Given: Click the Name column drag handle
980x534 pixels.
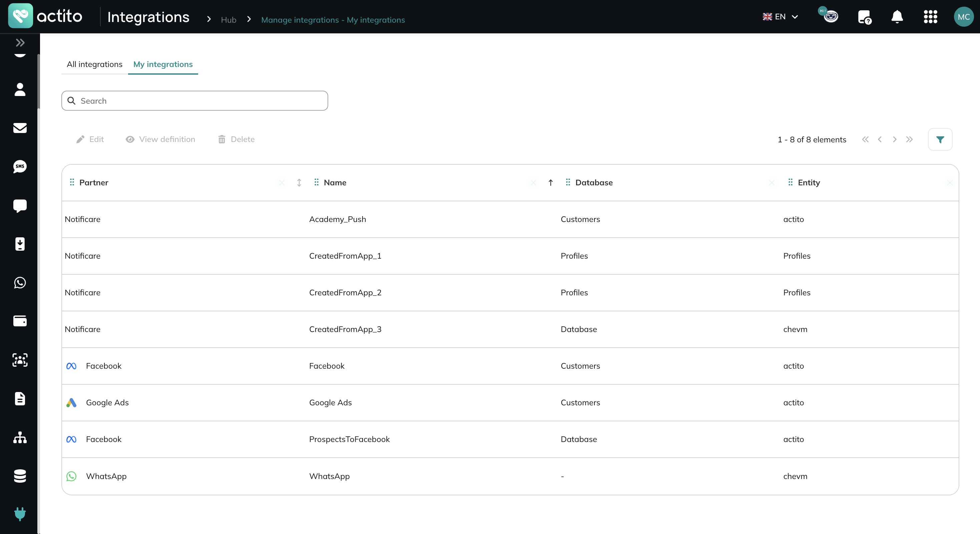Looking at the screenshot, I should 316,182.
